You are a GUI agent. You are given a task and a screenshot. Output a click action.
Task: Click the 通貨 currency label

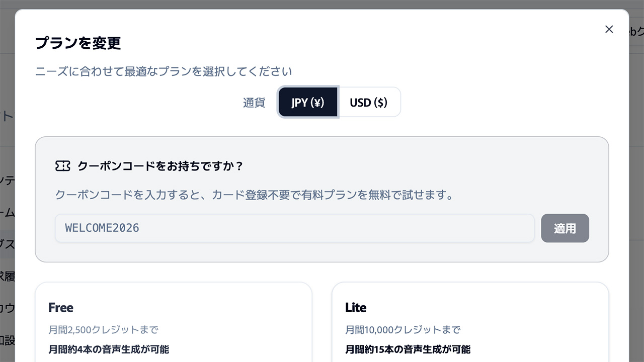254,103
